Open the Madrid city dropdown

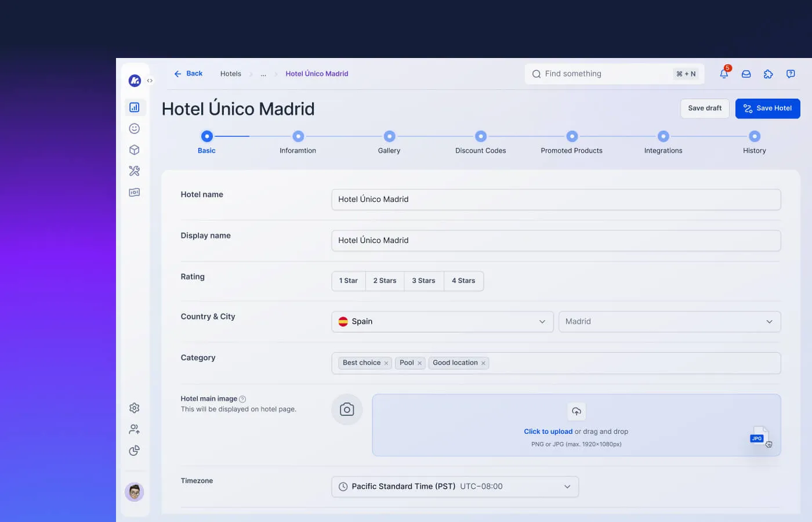pos(670,322)
